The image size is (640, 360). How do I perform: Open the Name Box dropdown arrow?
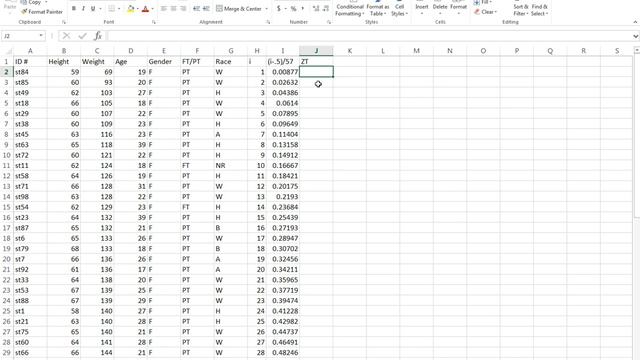pyautogui.click(x=41, y=36)
